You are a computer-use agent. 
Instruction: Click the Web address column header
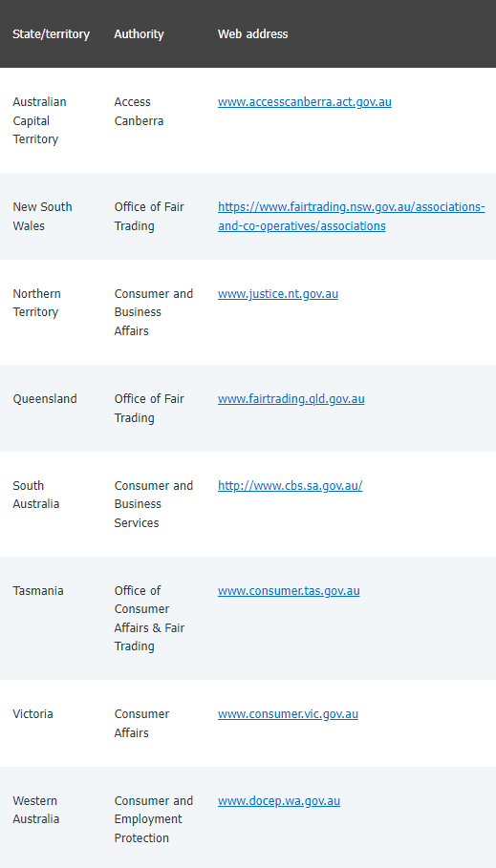[x=252, y=34]
